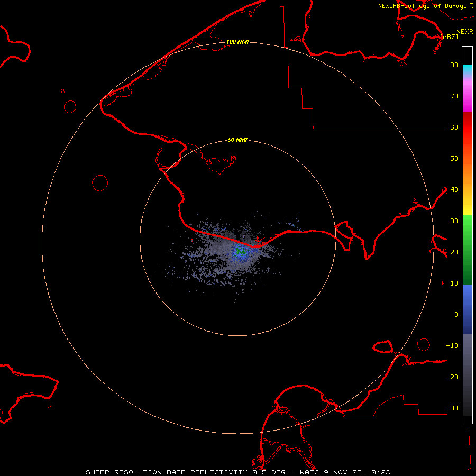Click the dBZ unit label above the color scale
This screenshot has width=476, height=476.
(x=449, y=36)
